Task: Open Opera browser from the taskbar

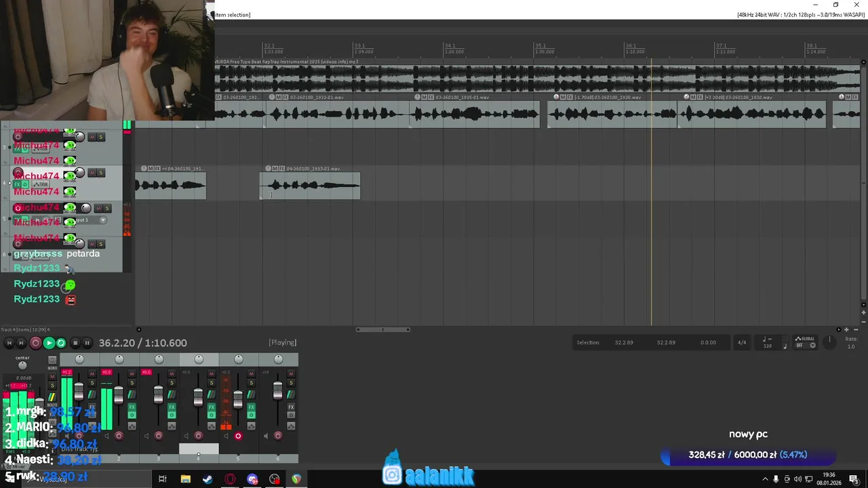Action: [x=230, y=479]
